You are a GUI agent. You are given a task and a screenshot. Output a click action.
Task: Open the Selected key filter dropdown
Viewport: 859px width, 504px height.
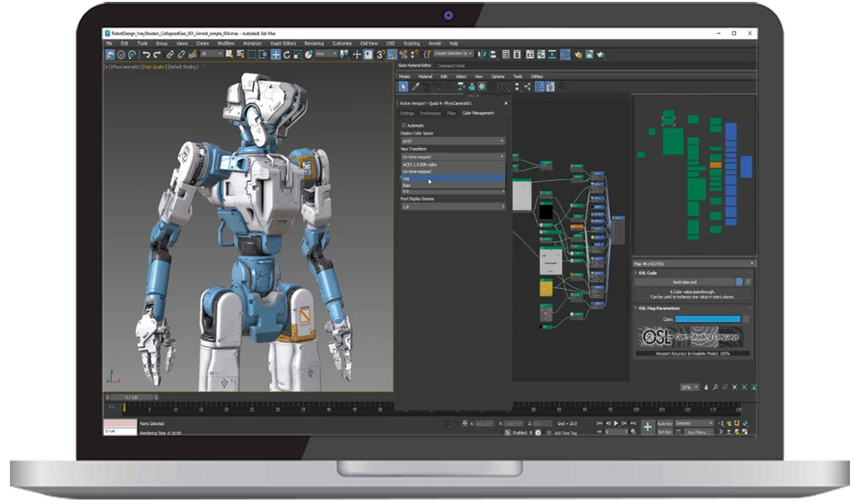tap(693, 423)
